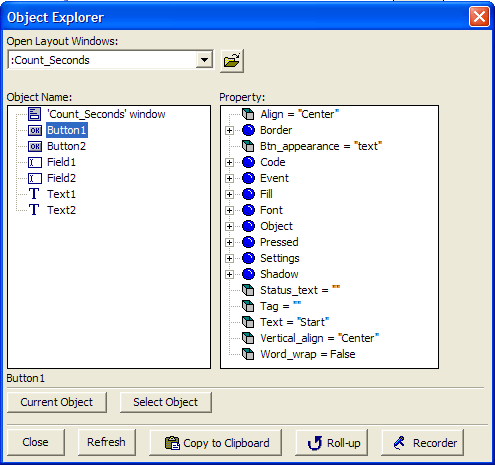Open the Recorder button

[x=422, y=443]
